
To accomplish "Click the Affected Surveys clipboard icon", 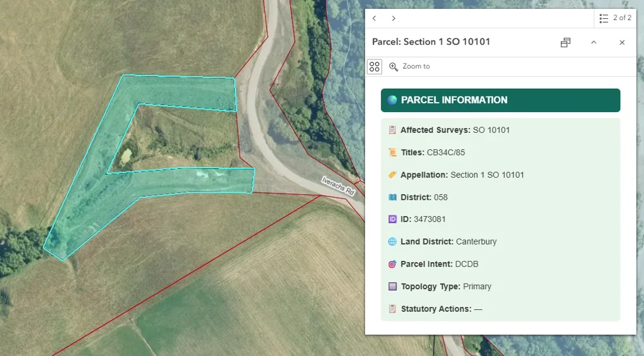I will (x=392, y=130).
